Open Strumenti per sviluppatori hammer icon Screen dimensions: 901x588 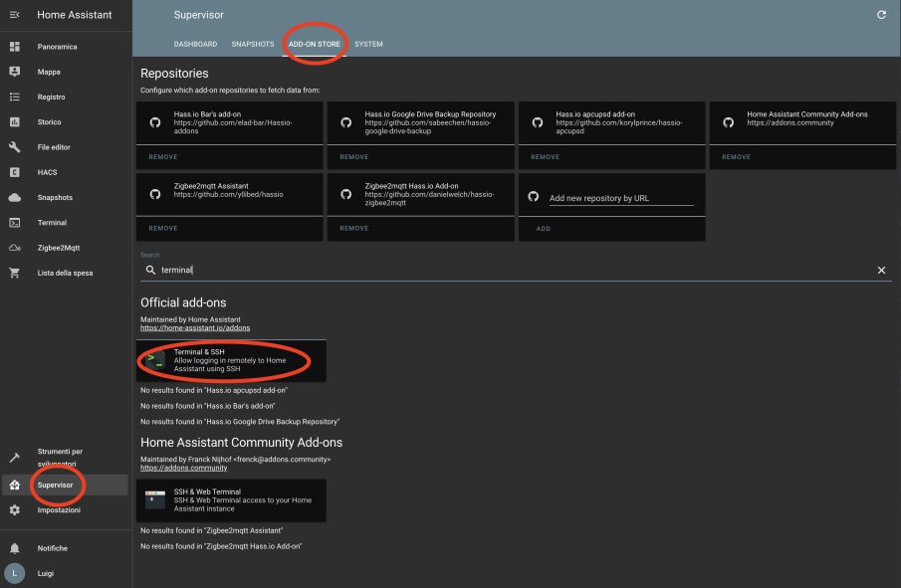[14, 458]
